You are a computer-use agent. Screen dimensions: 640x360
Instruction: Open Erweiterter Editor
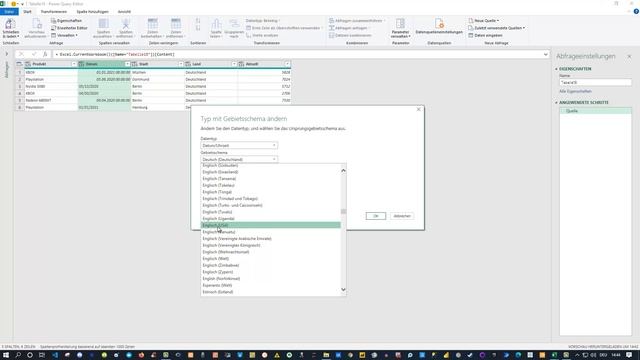click(x=69, y=28)
